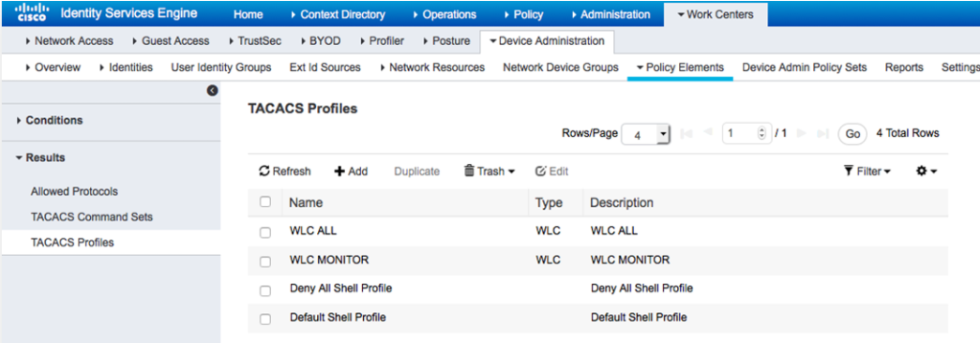The width and height of the screenshot is (980, 343).
Task: Click the Cisco logo icon
Action: (31, 13)
